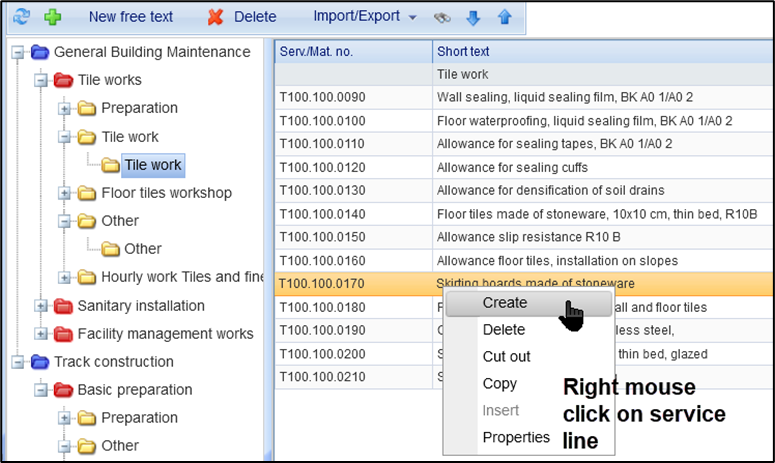Click the blue down arrow icon

(x=474, y=17)
